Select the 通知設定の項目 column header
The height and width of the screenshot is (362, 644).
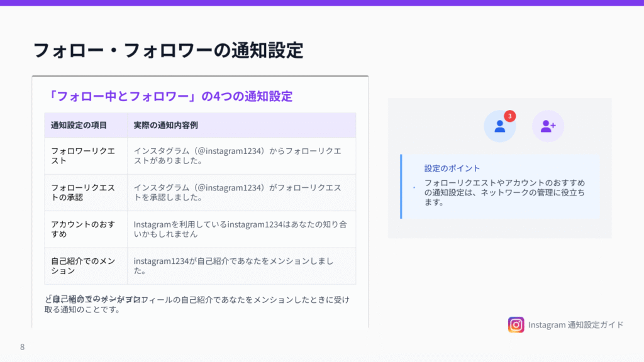click(x=79, y=125)
